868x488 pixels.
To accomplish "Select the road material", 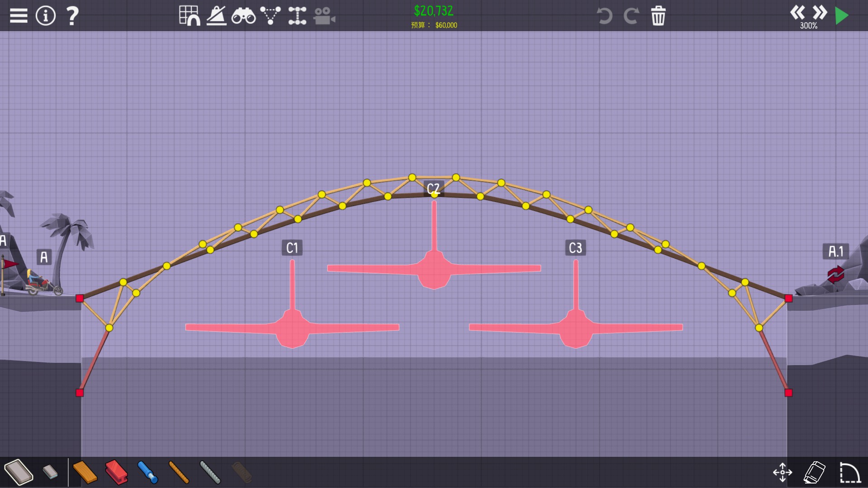I will pyautogui.click(x=18, y=472).
